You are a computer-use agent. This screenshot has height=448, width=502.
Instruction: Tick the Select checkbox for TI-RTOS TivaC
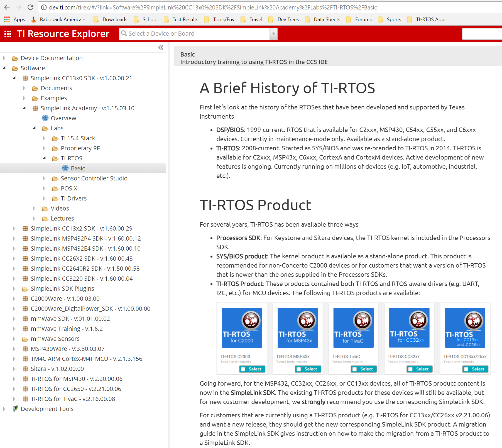[x=354, y=369]
